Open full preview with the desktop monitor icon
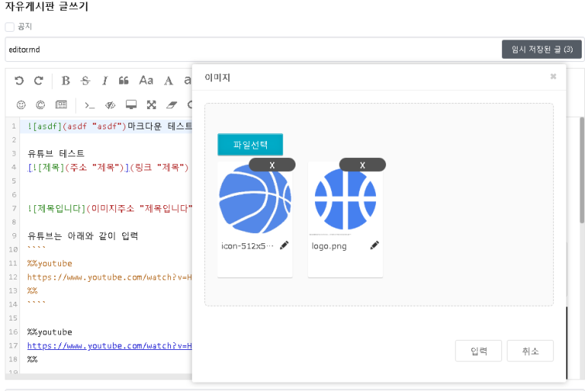This screenshot has width=588, height=391. point(132,105)
